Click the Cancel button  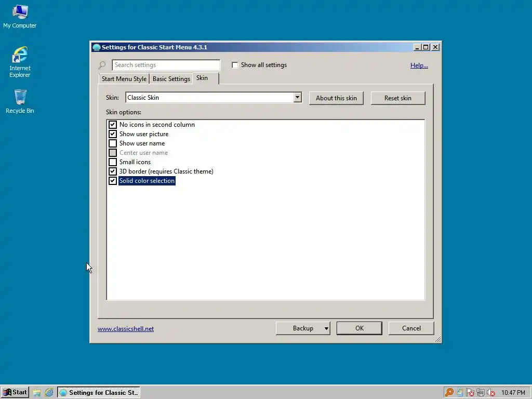point(411,328)
